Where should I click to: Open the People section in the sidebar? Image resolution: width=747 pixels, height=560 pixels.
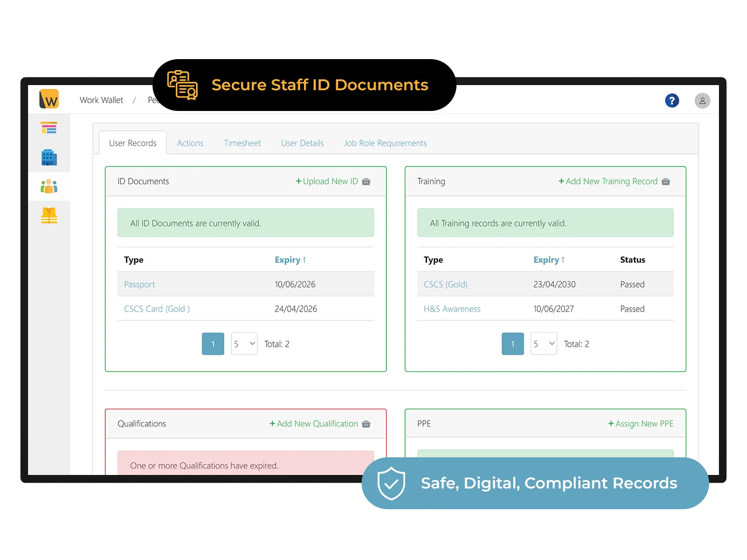[49, 186]
